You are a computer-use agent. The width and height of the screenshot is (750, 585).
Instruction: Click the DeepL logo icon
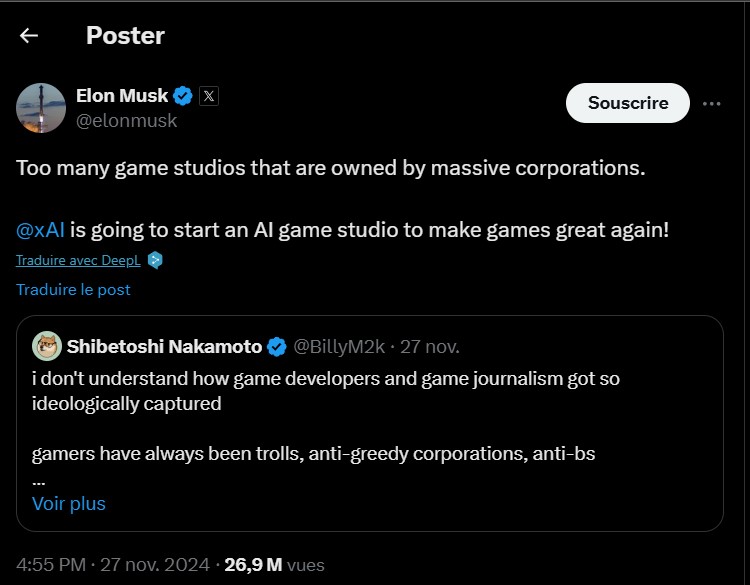pyautogui.click(x=155, y=260)
